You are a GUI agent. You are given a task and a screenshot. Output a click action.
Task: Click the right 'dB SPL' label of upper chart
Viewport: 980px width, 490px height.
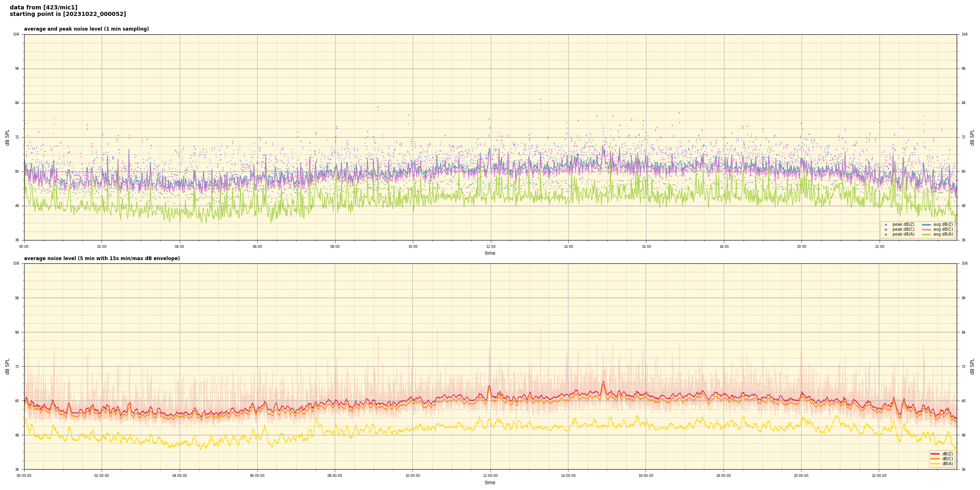click(x=972, y=137)
